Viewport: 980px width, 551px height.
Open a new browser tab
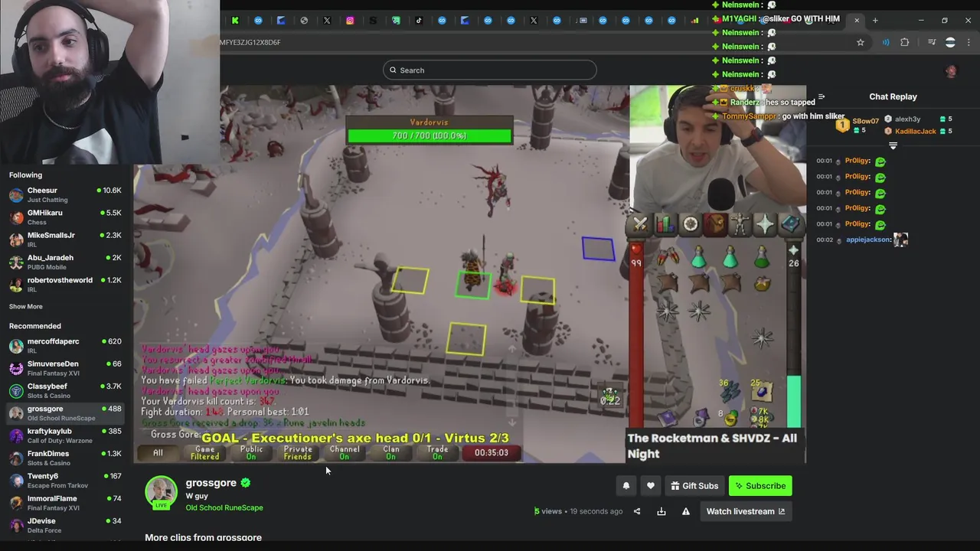875,21
